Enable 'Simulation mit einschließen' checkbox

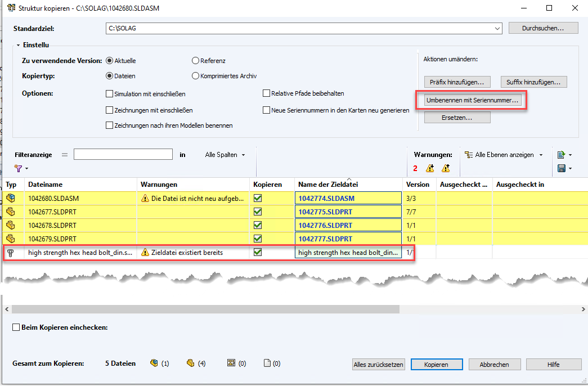[x=110, y=94]
